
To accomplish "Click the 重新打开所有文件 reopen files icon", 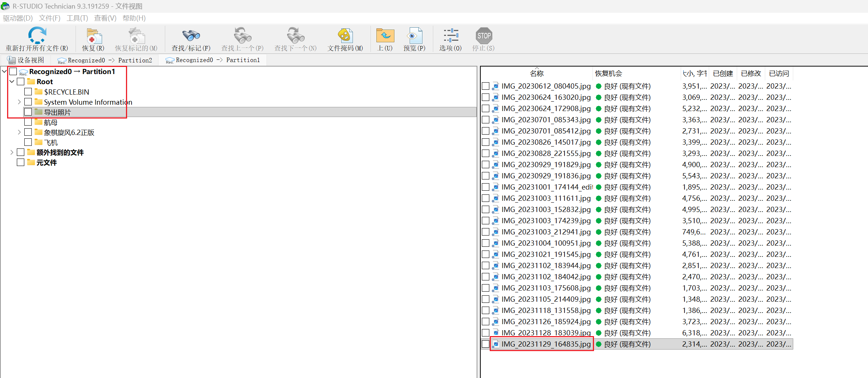I will 37,36.
